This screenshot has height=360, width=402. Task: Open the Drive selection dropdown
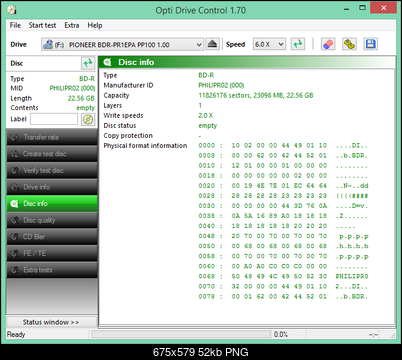122,44
